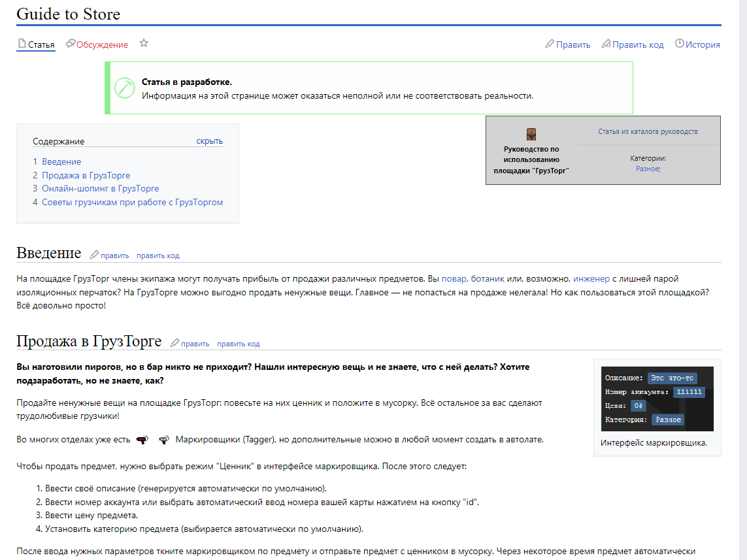The width and height of the screenshot is (747, 560).
Task: Click the first tagger gun icon
Action: (x=142, y=440)
